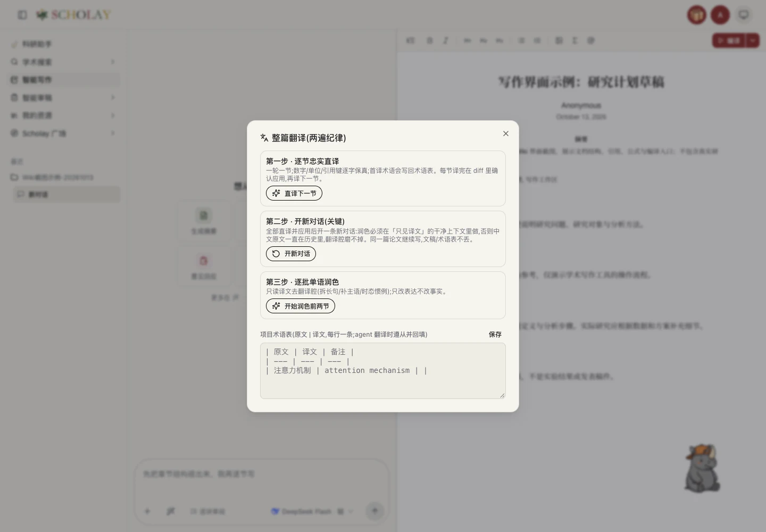This screenshot has height=532, width=766.
Task: Open the dropdown arrow beside the red compile button
Action: point(753,40)
